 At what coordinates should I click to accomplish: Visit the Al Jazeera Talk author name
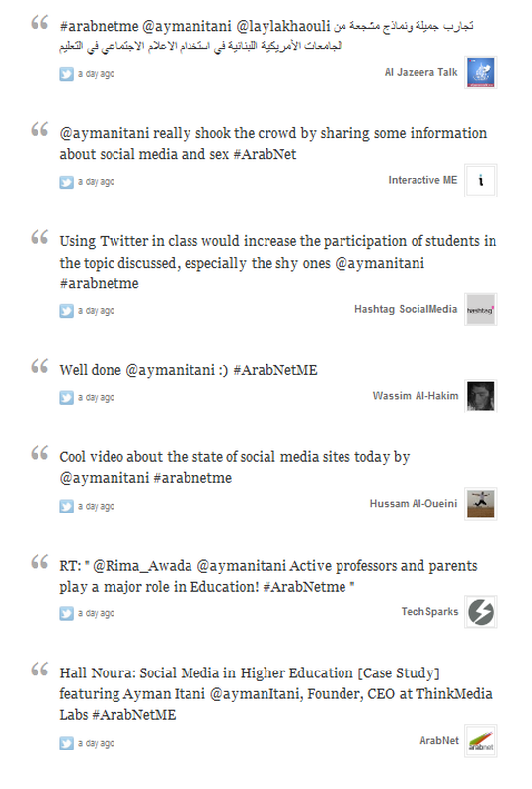point(420,72)
